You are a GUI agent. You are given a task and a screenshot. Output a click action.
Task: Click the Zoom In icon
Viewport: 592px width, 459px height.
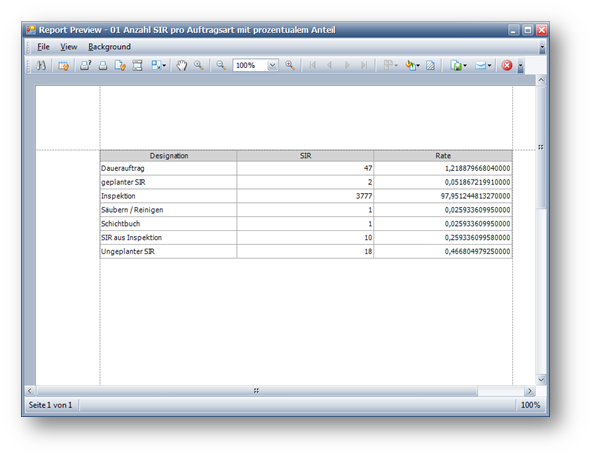[290, 65]
